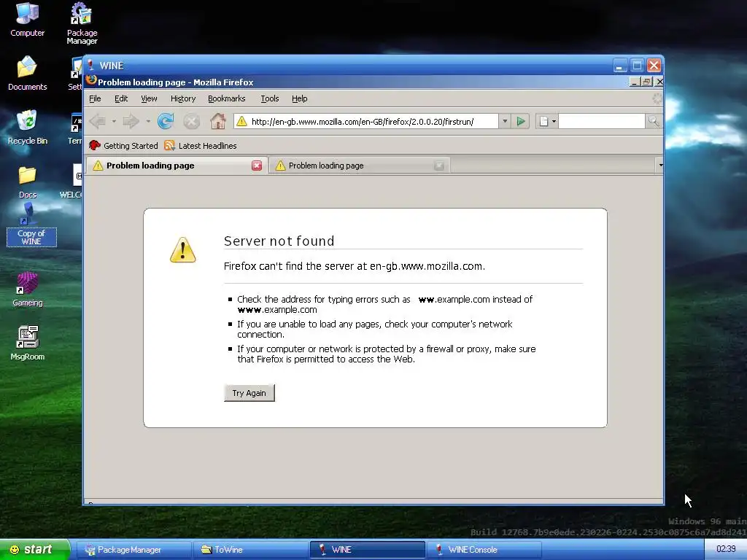
Task: Open the History menu
Action: [x=183, y=98]
